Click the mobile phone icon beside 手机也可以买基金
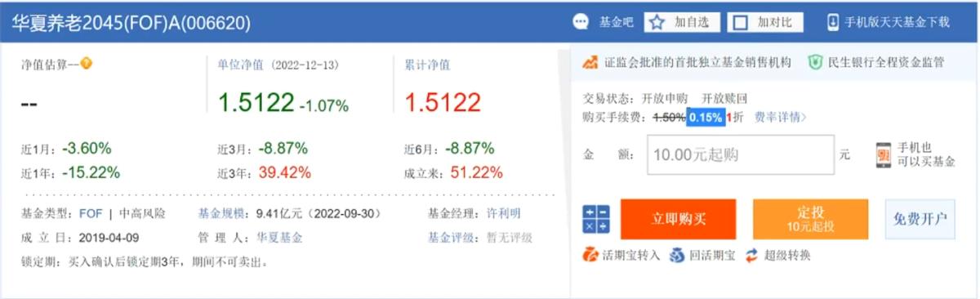Image resolution: width=980 pixels, height=299 pixels. [883, 155]
